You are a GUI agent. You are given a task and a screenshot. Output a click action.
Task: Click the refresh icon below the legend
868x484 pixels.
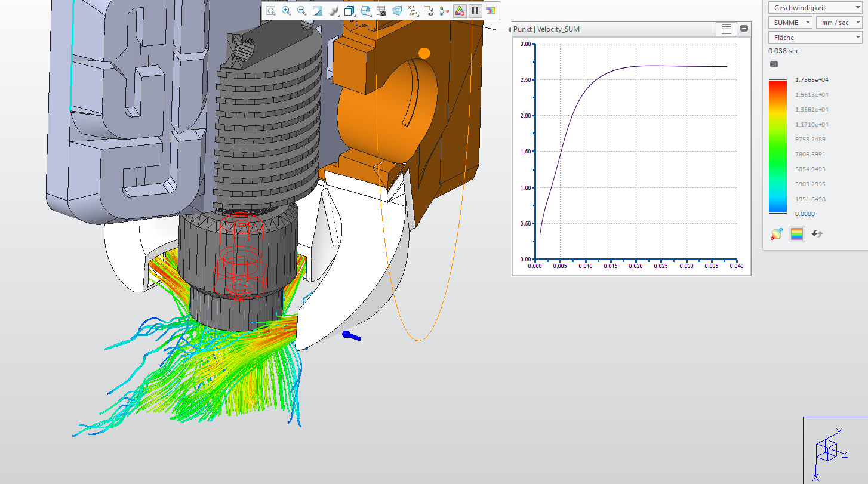coord(817,234)
